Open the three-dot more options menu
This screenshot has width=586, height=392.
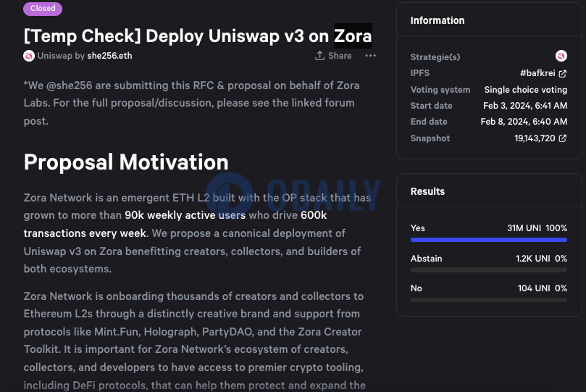pyautogui.click(x=370, y=56)
